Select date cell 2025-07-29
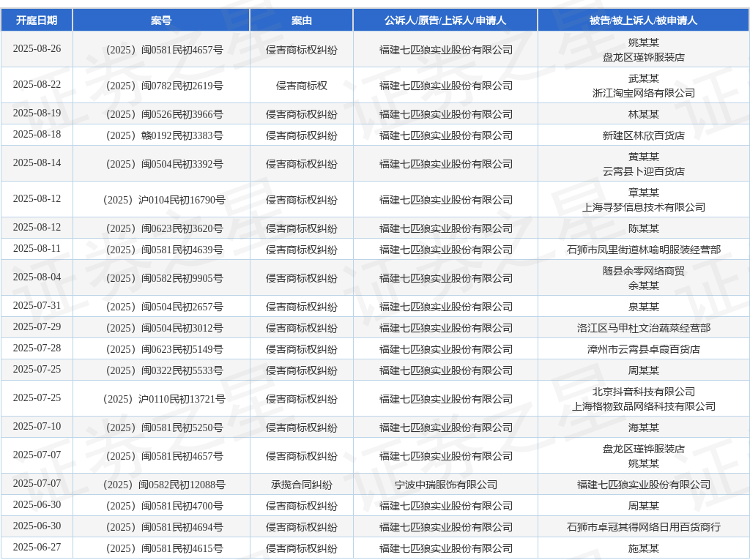Image resolution: width=750 pixels, height=560 pixels. pyautogui.click(x=37, y=327)
